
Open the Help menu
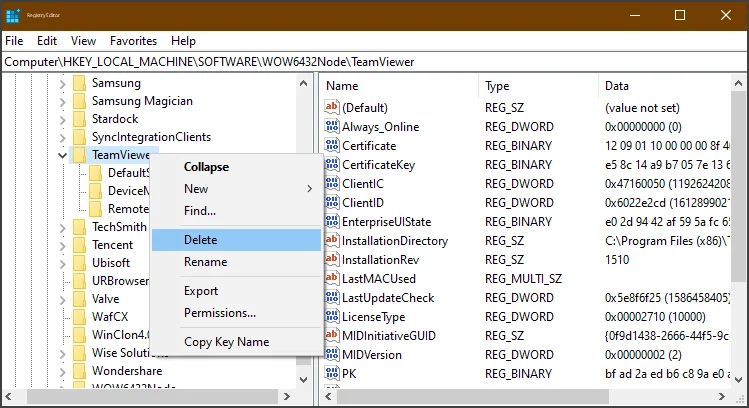pyautogui.click(x=183, y=41)
